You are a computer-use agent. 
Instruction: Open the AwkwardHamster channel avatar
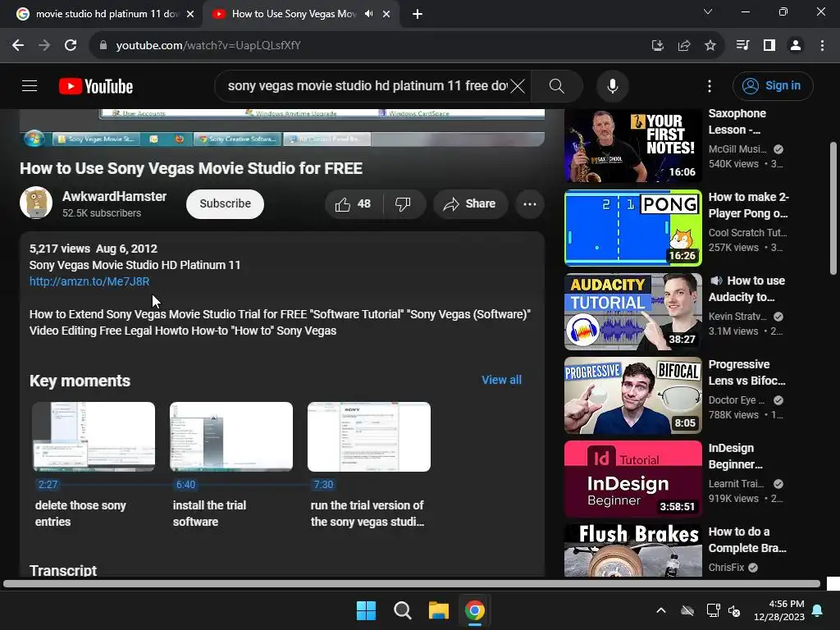pyautogui.click(x=36, y=203)
